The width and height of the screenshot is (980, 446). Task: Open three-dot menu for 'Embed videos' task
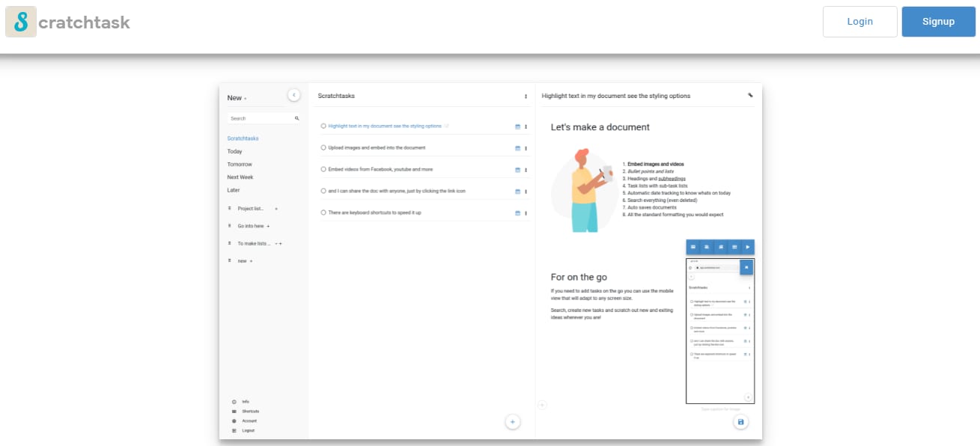(x=526, y=170)
